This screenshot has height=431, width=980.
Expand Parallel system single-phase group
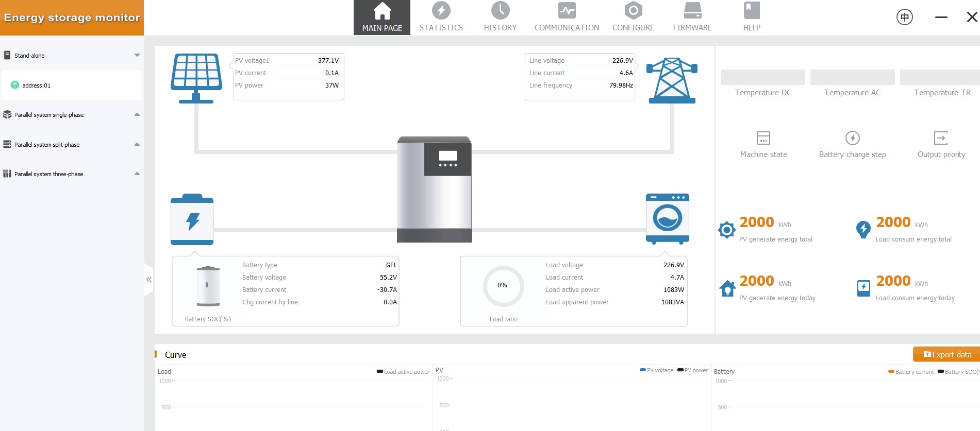[137, 114]
